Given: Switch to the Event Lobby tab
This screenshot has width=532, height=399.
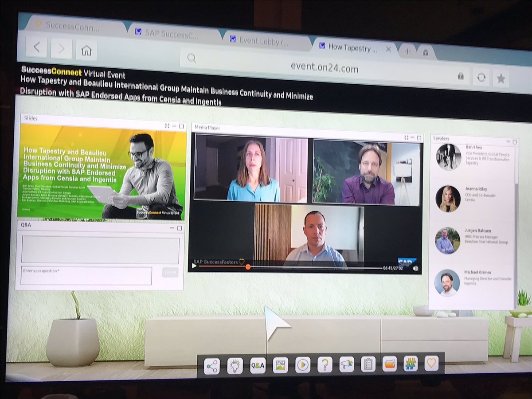Looking at the screenshot, I should 264,41.
